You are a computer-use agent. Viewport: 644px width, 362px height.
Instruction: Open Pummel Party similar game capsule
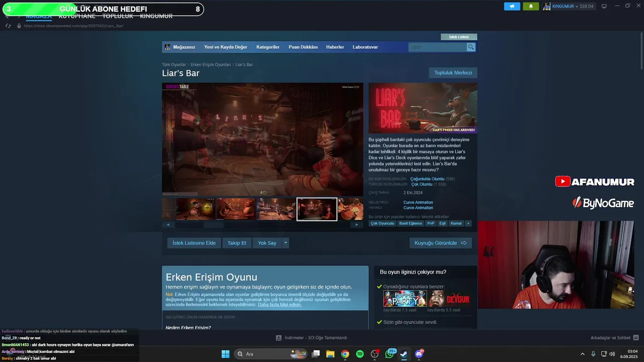(x=405, y=299)
